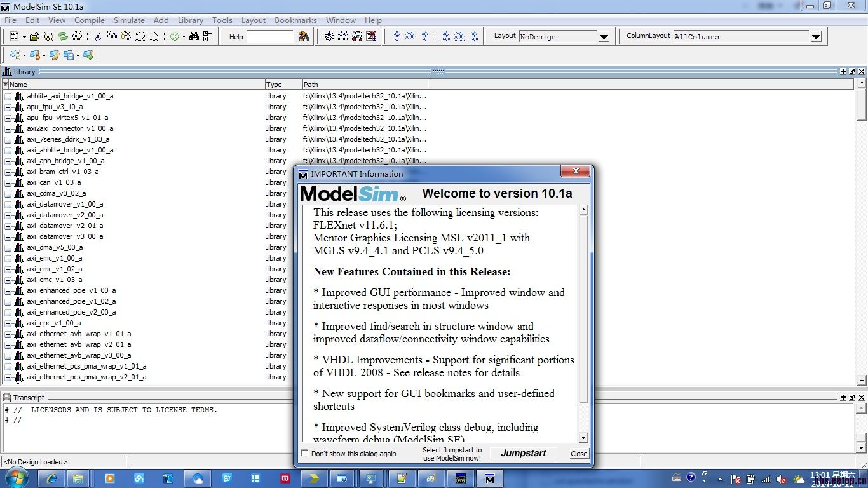The image size is (868, 488).
Task: Click the welcome dialog vertical scrollbar thumb
Action: 583,309
